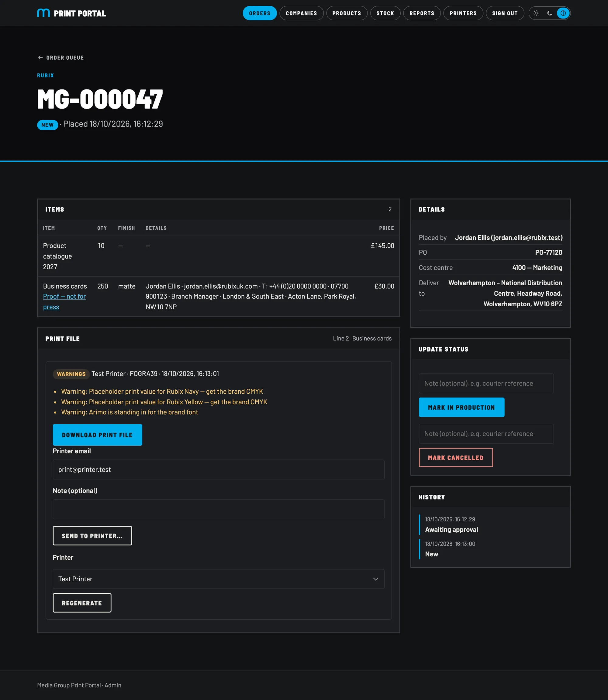This screenshot has height=700, width=608.
Task: Click the print file Note (optional) field
Action: [x=219, y=509]
